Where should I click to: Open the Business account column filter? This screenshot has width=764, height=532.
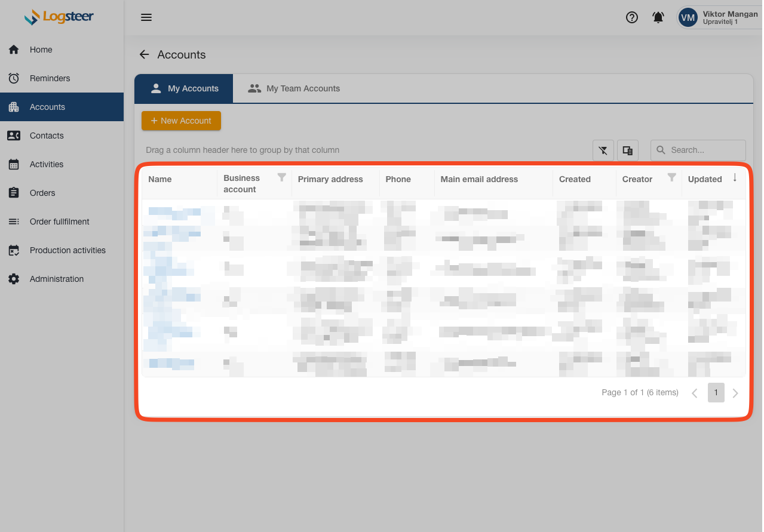(x=282, y=177)
